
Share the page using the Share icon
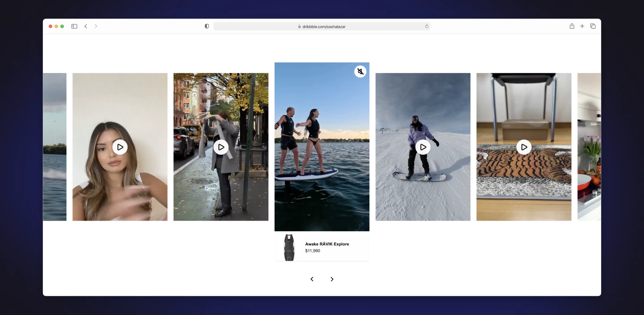[572, 26]
